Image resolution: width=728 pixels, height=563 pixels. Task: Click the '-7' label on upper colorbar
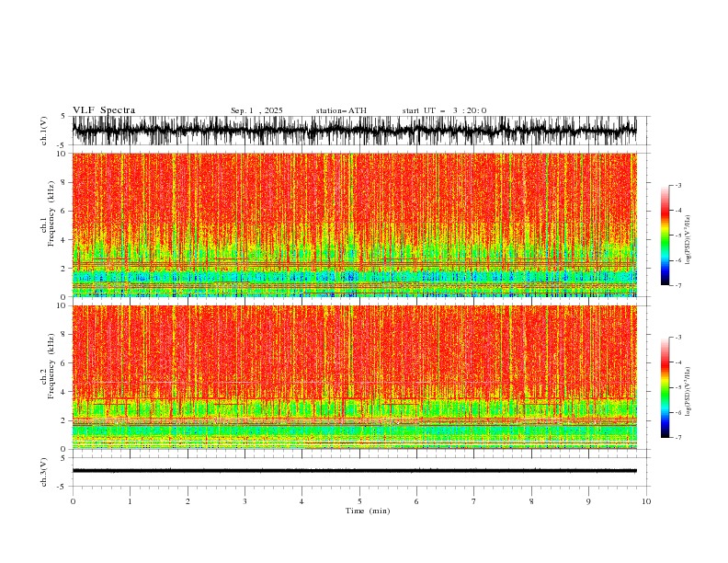pos(677,285)
